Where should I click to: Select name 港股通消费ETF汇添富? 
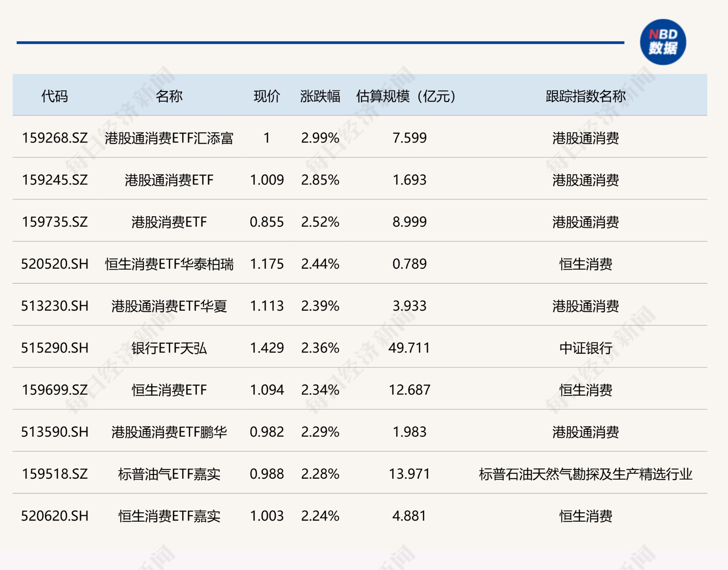coord(169,138)
